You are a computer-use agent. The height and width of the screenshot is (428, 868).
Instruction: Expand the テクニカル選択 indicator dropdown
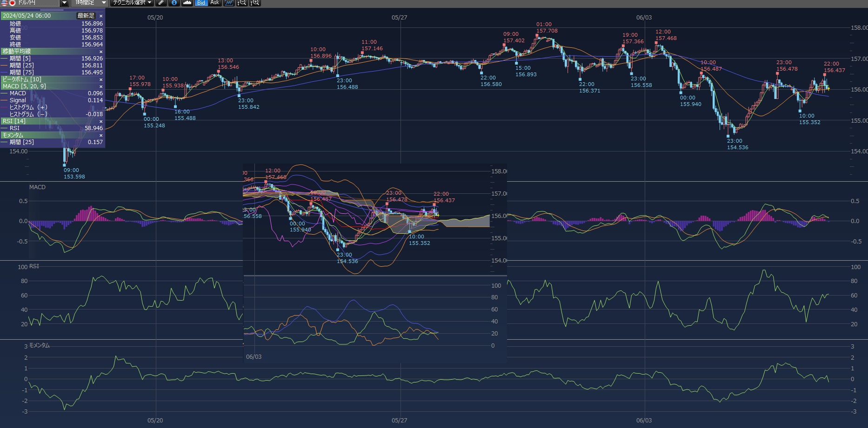click(132, 3)
